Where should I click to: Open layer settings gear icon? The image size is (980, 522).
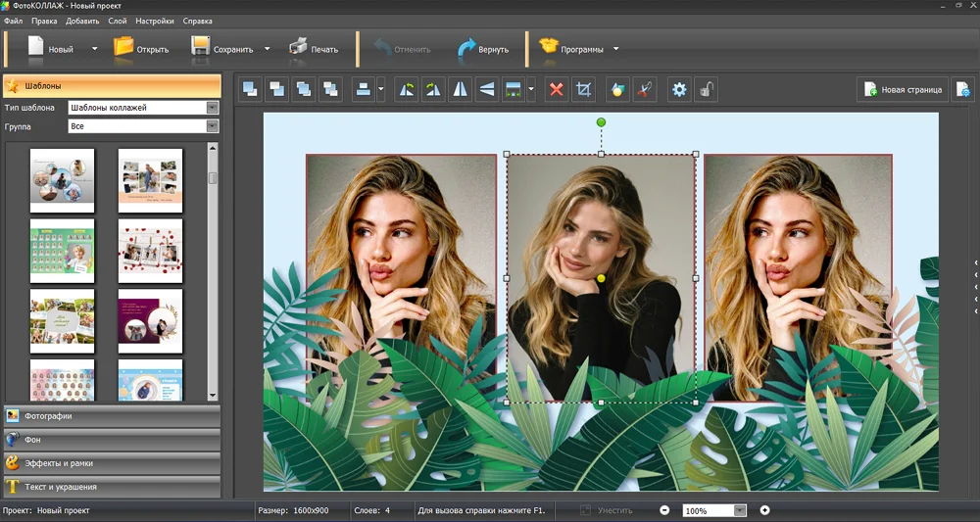pyautogui.click(x=679, y=90)
